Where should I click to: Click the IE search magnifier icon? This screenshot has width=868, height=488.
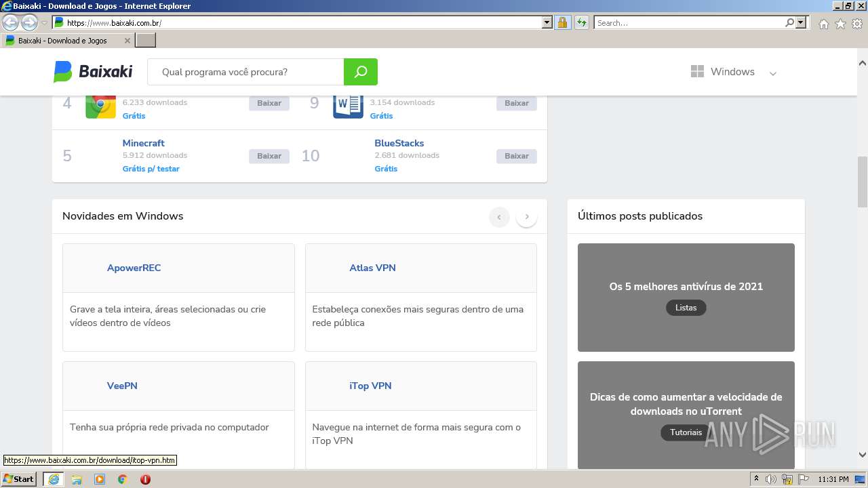click(789, 22)
